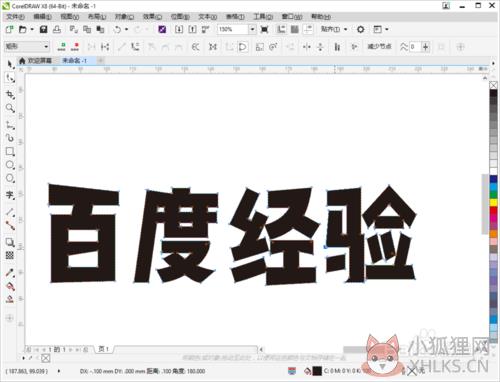Switch to the 欢迎屏幕 tab

[x=36, y=61]
